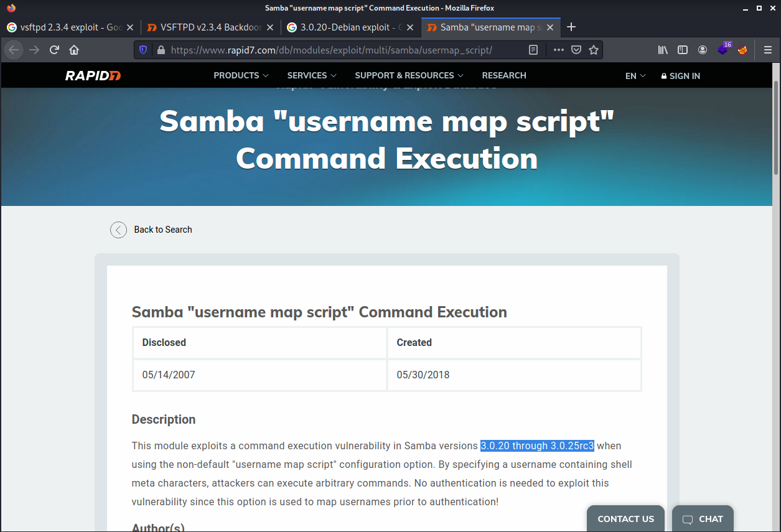
Task: Click the Back to Search link
Action: click(x=163, y=230)
